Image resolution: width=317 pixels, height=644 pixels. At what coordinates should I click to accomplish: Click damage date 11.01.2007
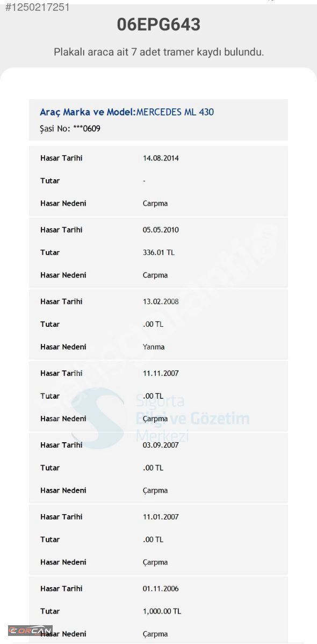pos(161,517)
